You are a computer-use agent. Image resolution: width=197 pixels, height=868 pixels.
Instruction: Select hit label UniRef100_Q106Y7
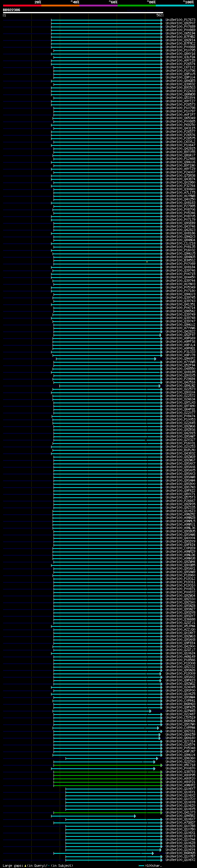[x=180, y=789]
